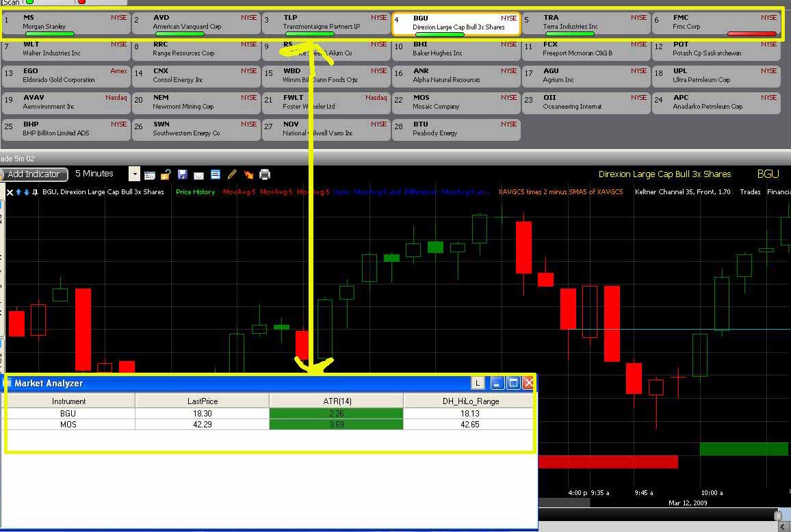Screen dimensions: 791x532
Task: Select the BHP Billiton Limited ADS card
Action: pos(66,130)
